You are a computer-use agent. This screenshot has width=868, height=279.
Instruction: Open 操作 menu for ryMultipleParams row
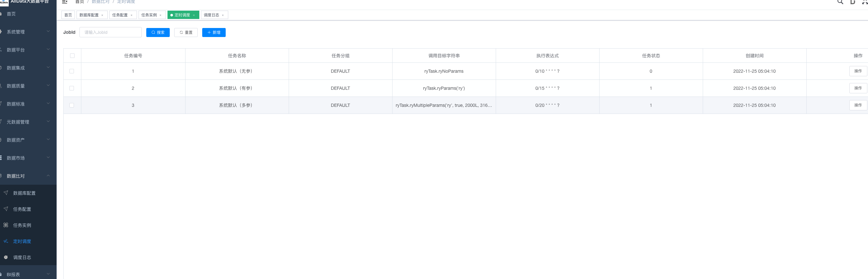point(858,105)
